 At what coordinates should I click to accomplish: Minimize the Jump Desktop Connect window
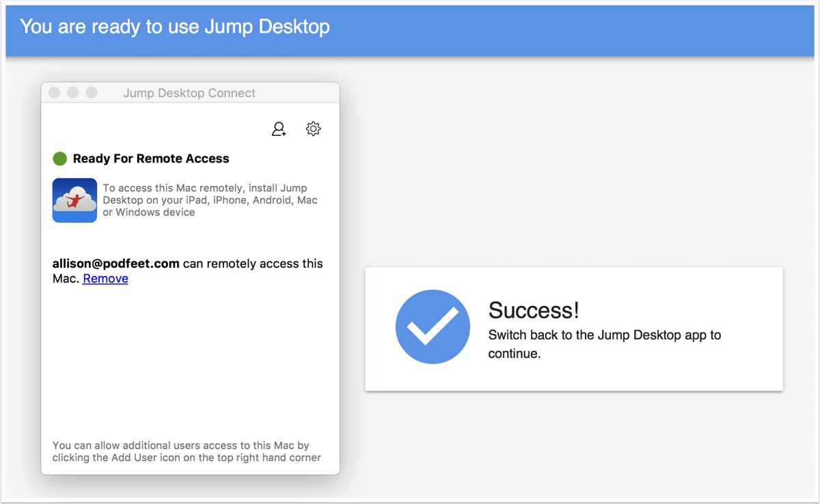[73, 93]
